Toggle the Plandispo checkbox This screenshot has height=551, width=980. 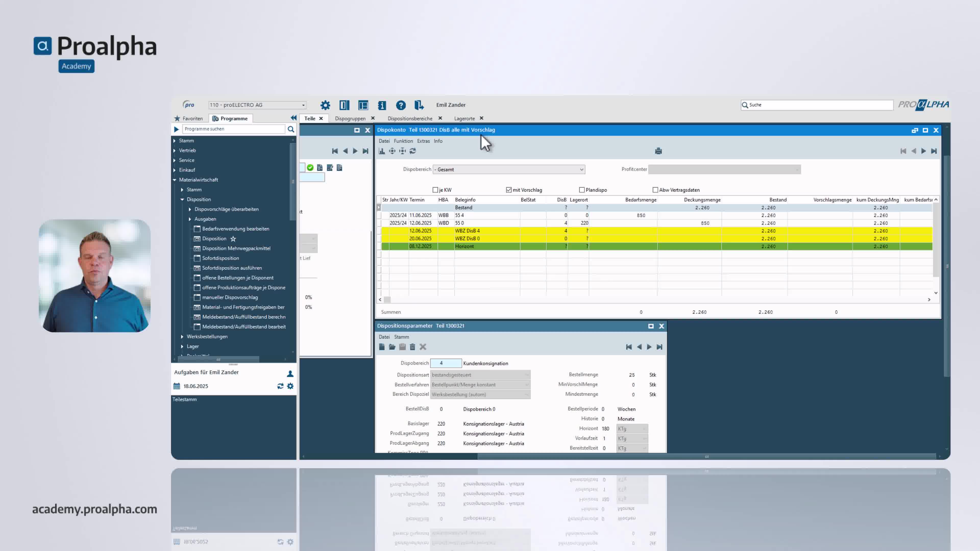pyautogui.click(x=582, y=190)
